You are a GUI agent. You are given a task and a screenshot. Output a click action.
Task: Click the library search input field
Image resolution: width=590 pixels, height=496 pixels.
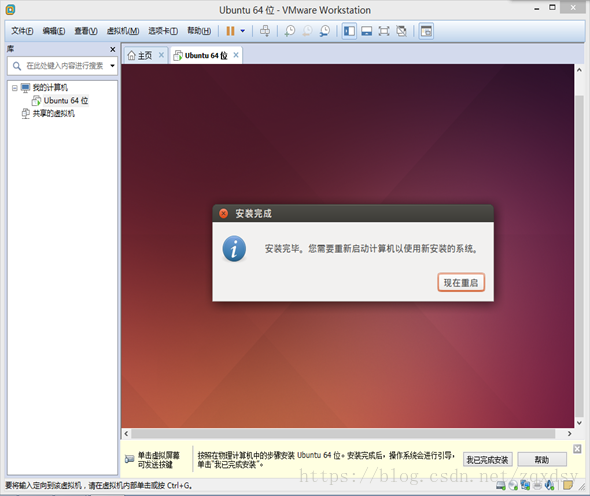[63, 66]
